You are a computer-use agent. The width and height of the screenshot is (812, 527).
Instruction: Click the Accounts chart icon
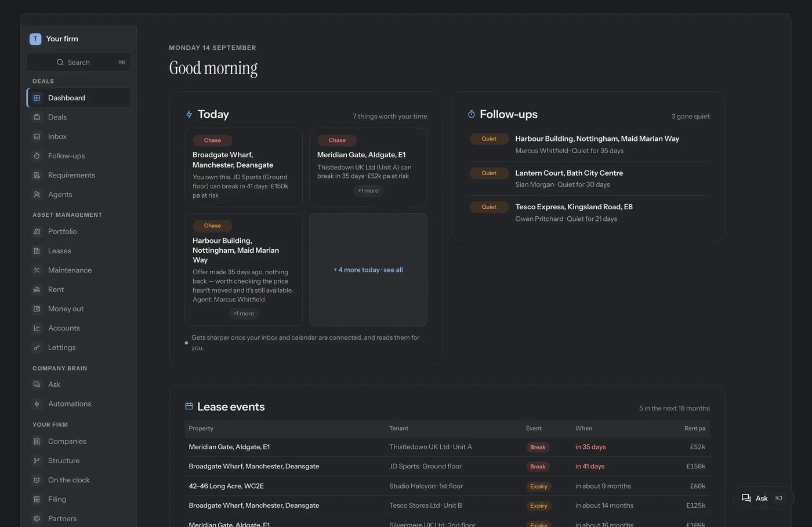pos(37,328)
